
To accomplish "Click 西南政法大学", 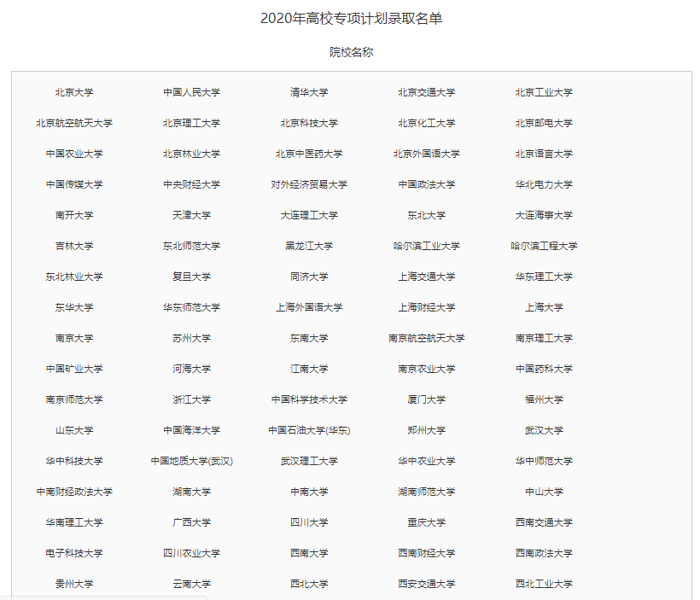I will pyautogui.click(x=544, y=554).
